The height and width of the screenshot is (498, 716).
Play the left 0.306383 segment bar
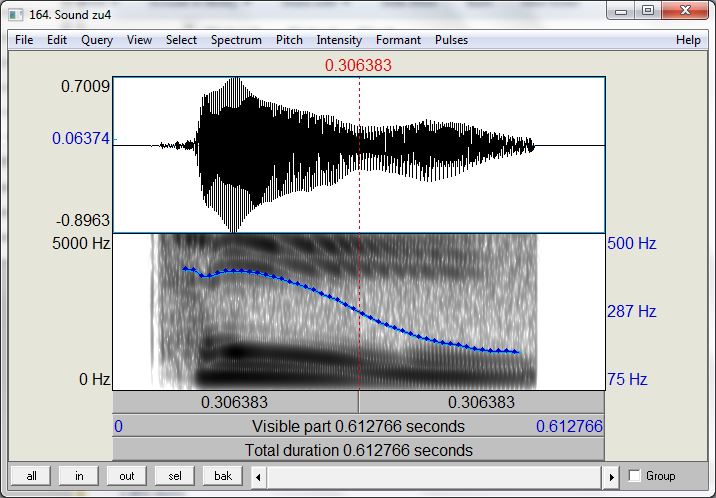click(235, 402)
